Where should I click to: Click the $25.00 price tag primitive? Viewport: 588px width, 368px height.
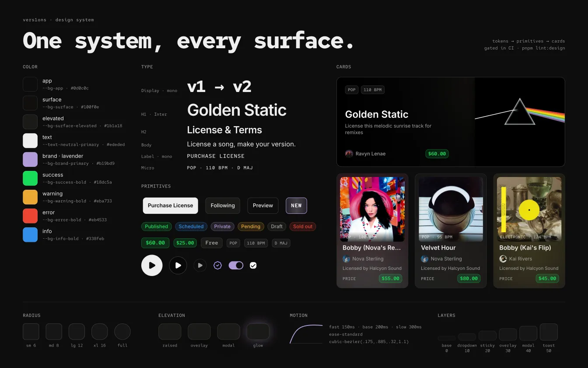coord(185,243)
